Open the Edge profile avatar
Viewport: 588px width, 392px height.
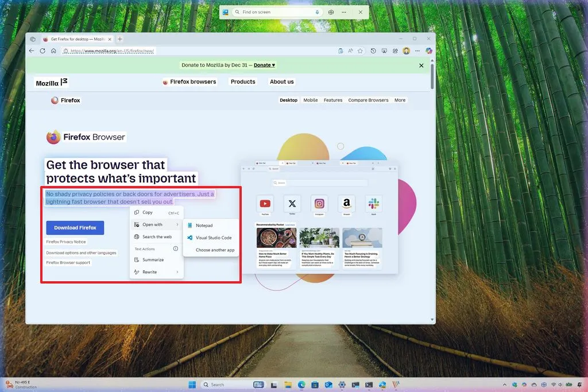407,51
